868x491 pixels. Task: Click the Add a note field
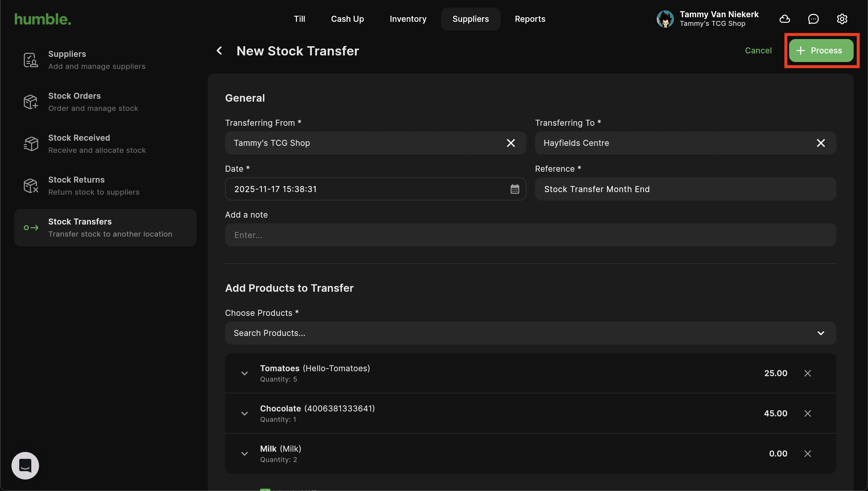(530, 235)
